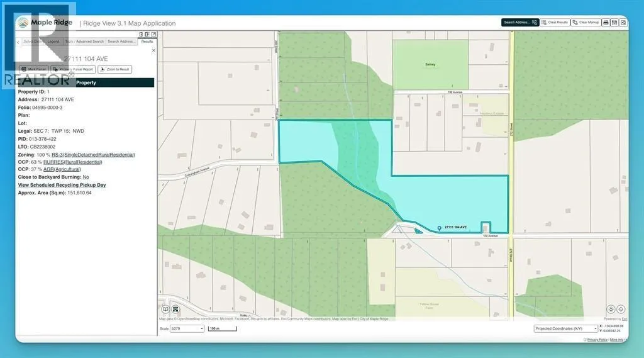Viewport: 644px width, 358px height.
Task: Click the share map icon
Action: (623, 22)
